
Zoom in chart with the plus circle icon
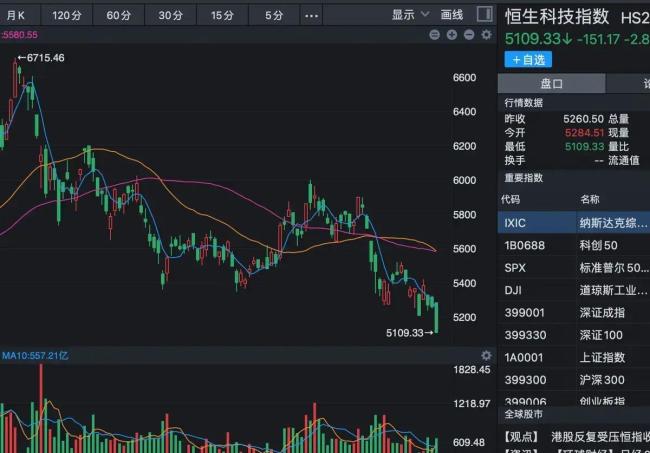click(452, 35)
